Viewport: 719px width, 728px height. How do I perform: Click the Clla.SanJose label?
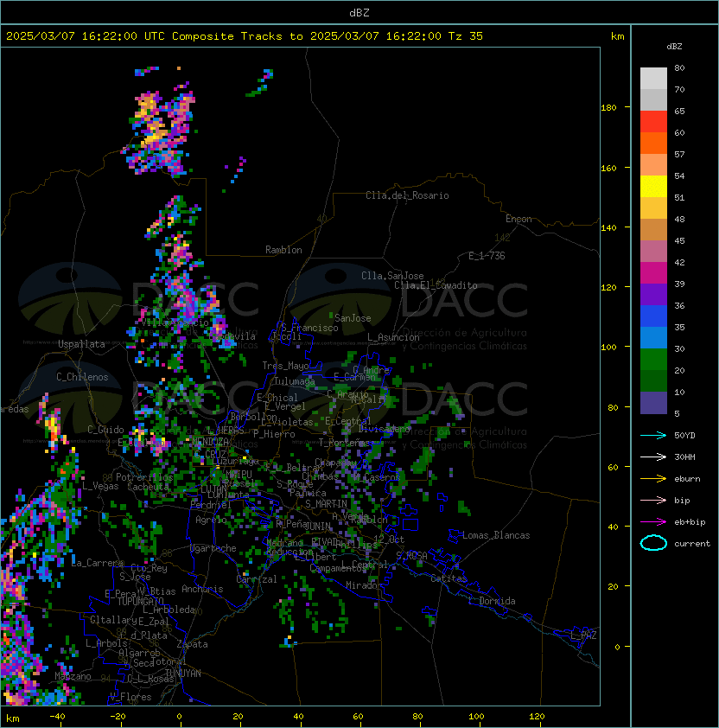tap(392, 276)
